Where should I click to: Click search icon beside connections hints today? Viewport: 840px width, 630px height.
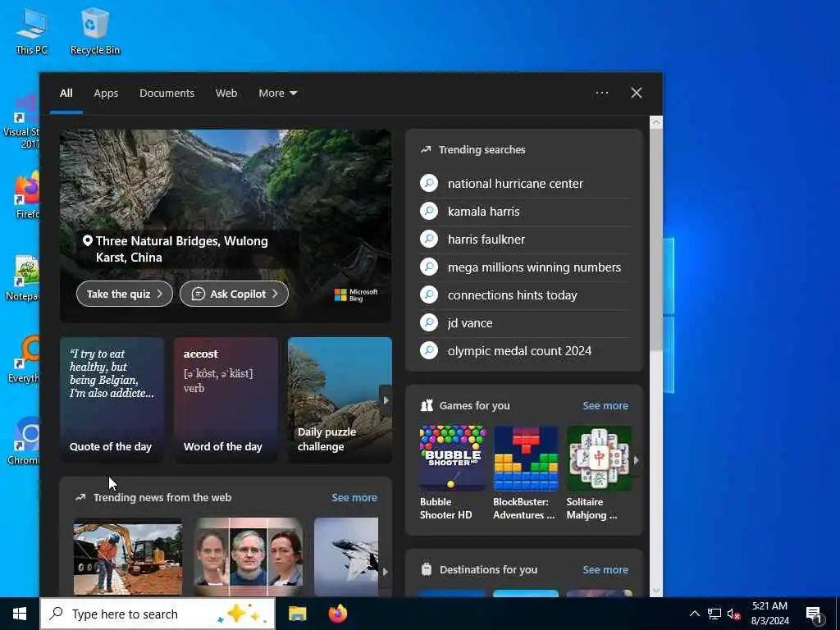pyautogui.click(x=429, y=294)
